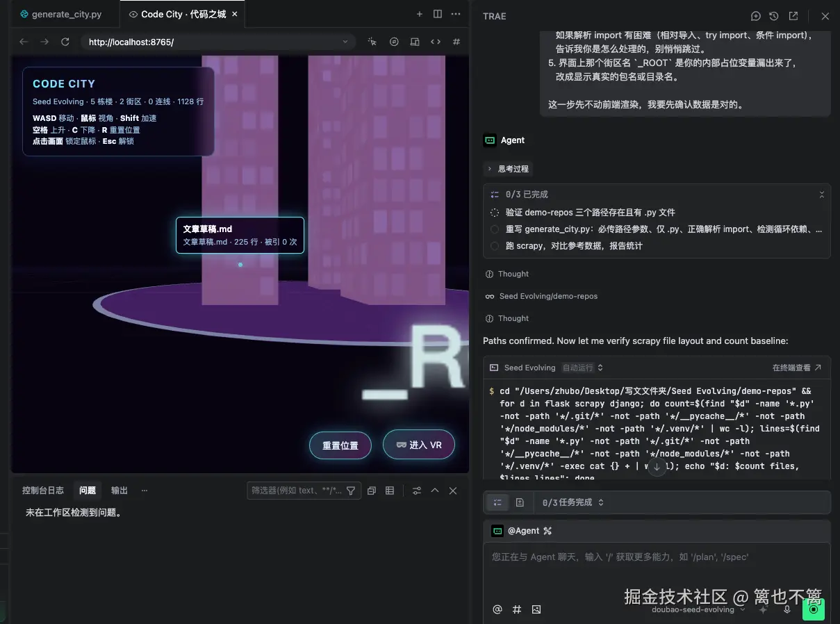Activate the element picker cursor icon

(x=372, y=42)
